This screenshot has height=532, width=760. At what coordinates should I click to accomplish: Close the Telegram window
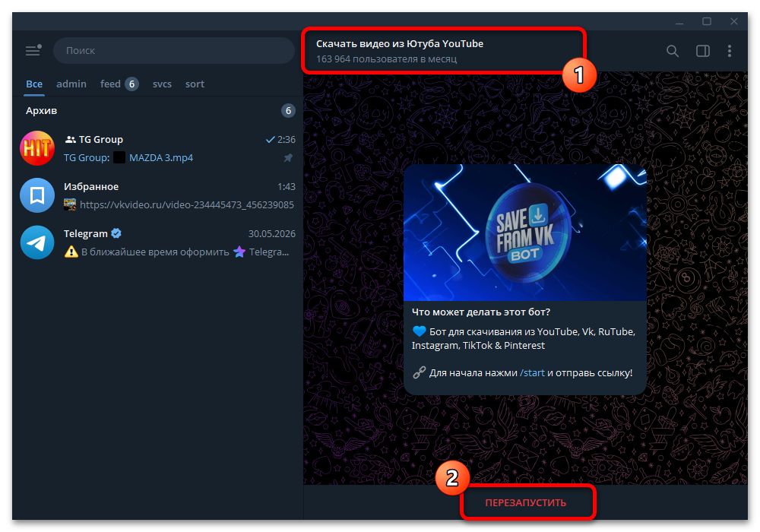click(734, 22)
